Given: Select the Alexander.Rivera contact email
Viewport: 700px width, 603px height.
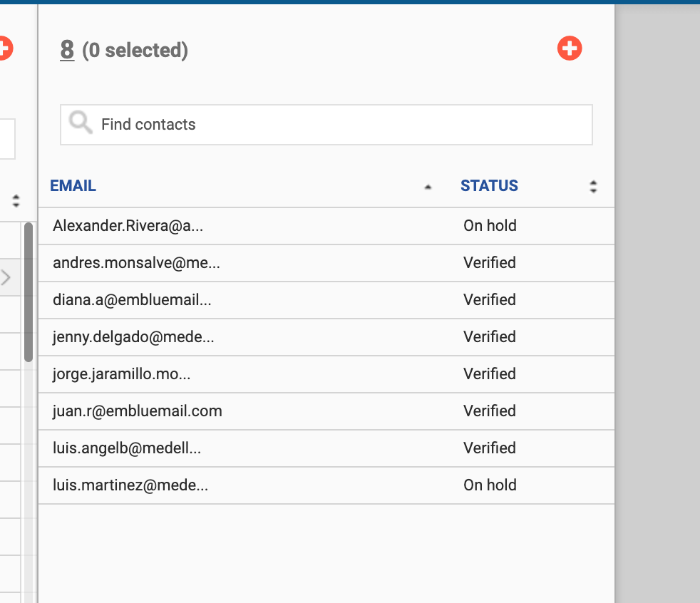Looking at the screenshot, I should tap(128, 226).
